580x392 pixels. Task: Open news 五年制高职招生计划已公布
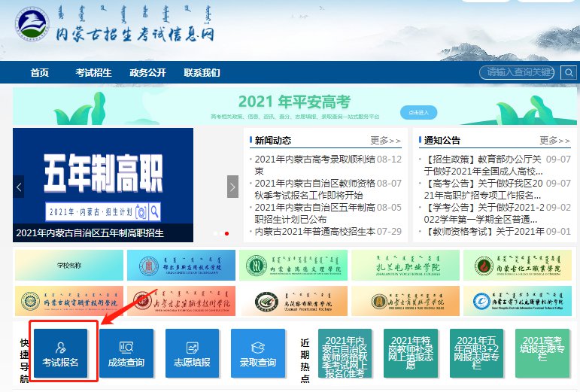pos(314,213)
